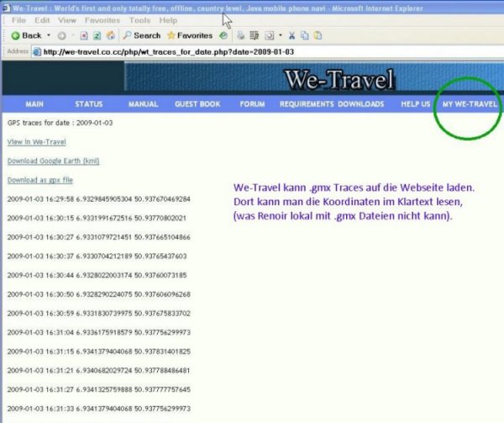Click the 'View in We-Travel' link

point(37,142)
